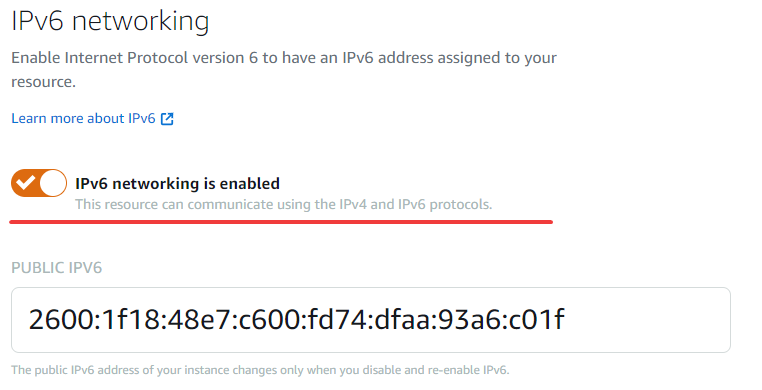Open the Learn more about IPv6 link
The height and width of the screenshot is (390, 762).
92,119
